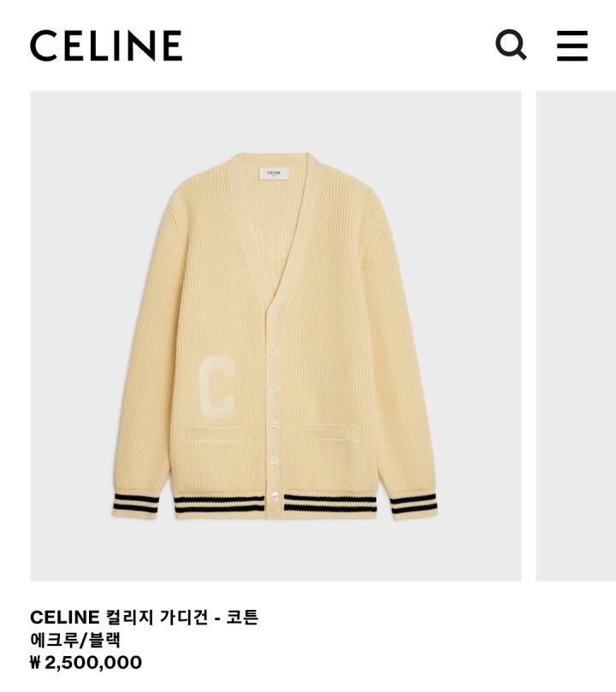Open the hamburger menu icon
The height and width of the screenshot is (692, 616).
[x=572, y=45]
